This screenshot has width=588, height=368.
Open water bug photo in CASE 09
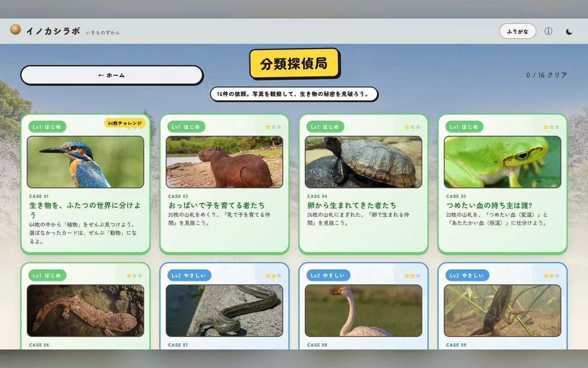pyautogui.click(x=502, y=311)
